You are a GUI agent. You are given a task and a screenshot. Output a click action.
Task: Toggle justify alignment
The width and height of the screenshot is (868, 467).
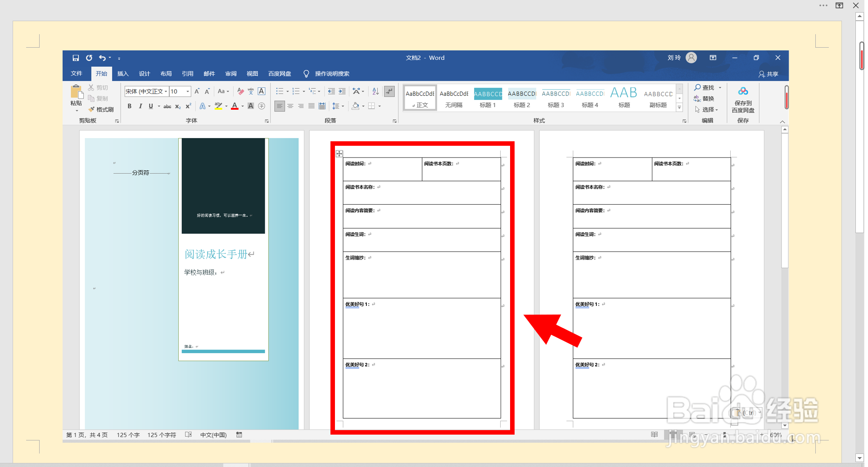pos(312,106)
